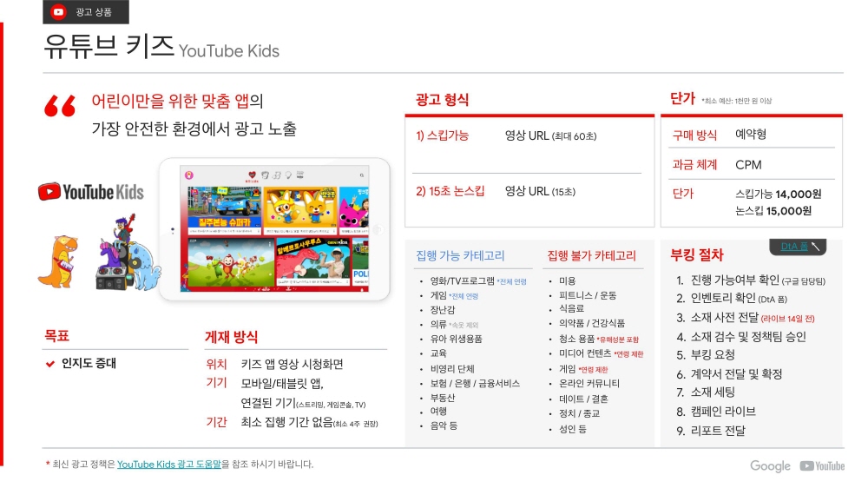Click the 게재 방식 heading
The height and width of the screenshot is (488, 868).
pyautogui.click(x=231, y=337)
